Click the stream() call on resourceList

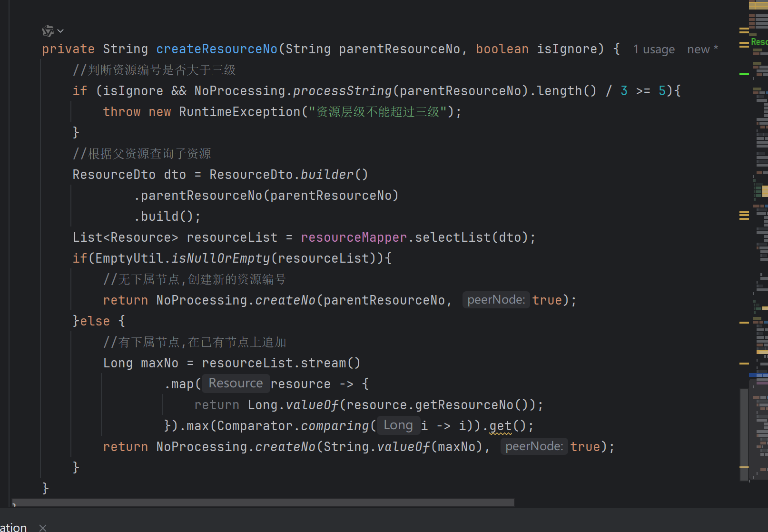pyautogui.click(x=331, y=363)
